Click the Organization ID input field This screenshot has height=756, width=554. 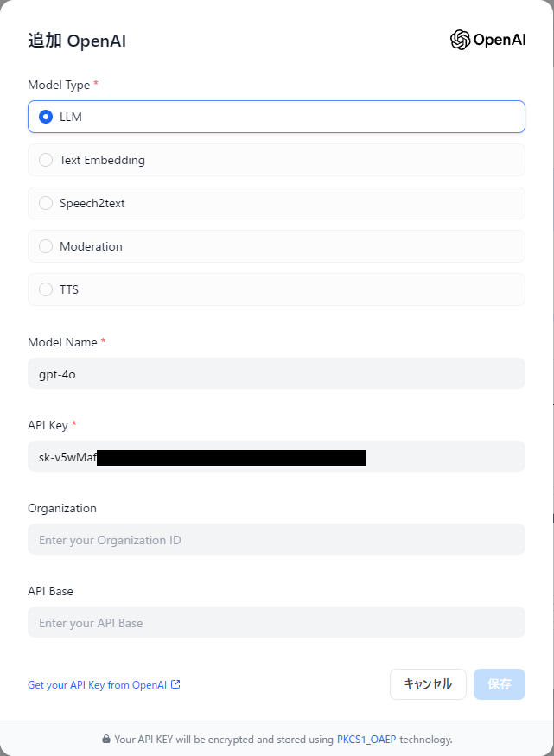[x=277, y=539]
